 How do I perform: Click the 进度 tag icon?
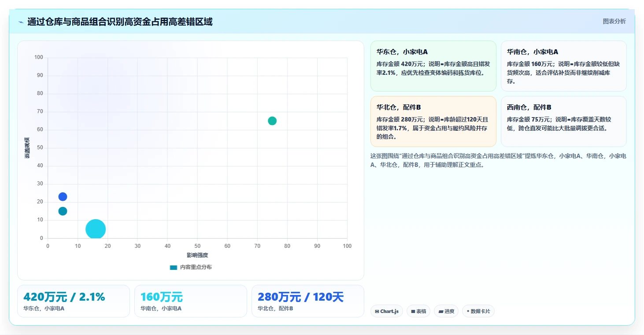coord(440,312)
